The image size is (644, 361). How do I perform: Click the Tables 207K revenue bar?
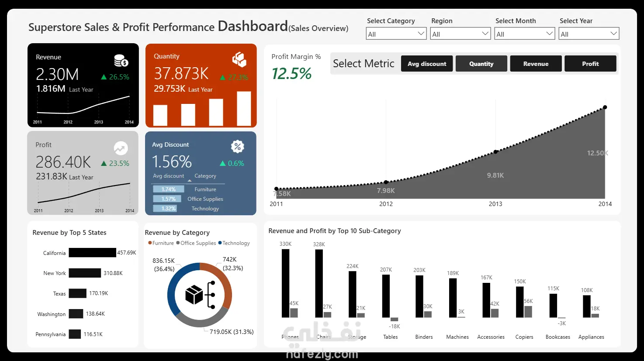[386, 296]
